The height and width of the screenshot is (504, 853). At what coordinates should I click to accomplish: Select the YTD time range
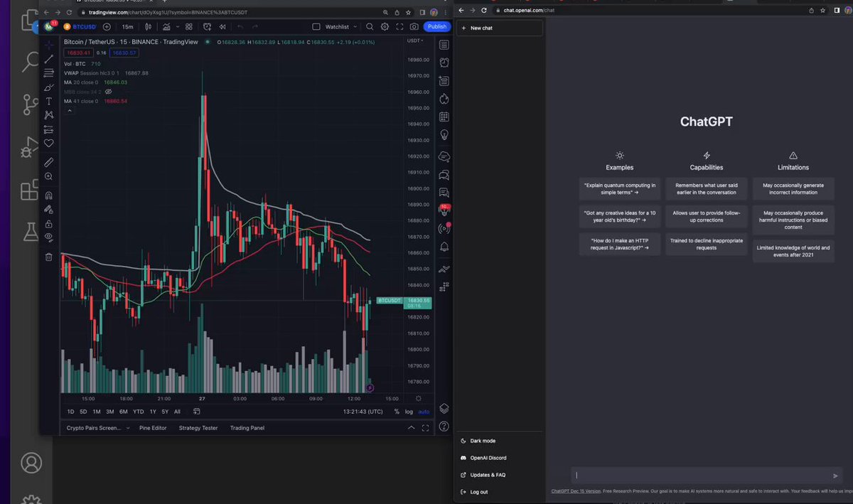[138, 412]
